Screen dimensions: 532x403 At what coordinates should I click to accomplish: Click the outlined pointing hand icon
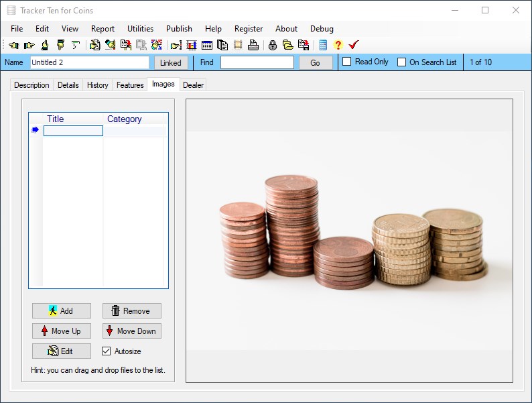point(75,45)
